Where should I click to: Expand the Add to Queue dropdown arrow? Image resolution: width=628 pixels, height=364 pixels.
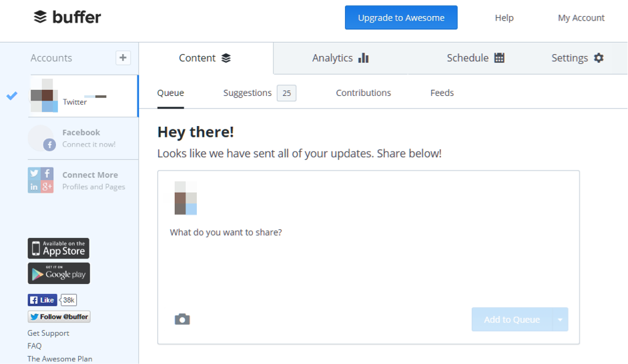pyautogui.click(x=561, y=319)
